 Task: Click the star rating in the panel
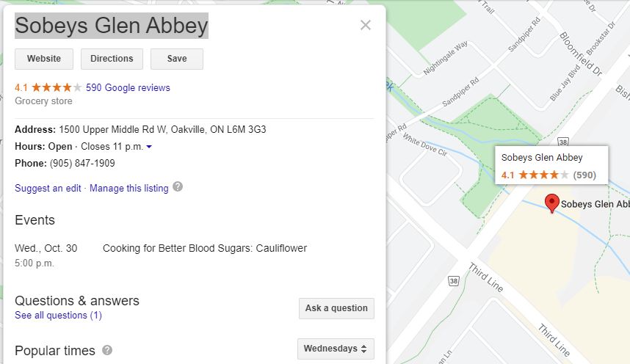[57, 87]
